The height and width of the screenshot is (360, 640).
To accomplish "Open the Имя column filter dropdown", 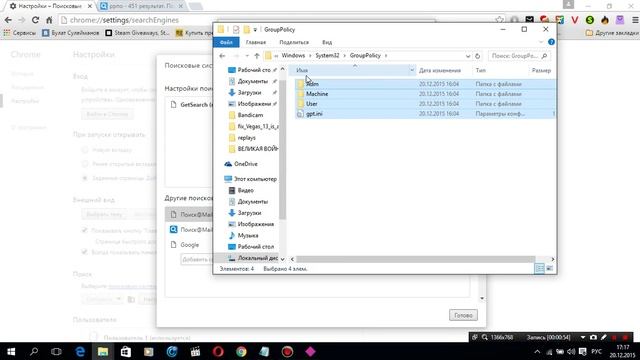I will [x=411, y=70].
